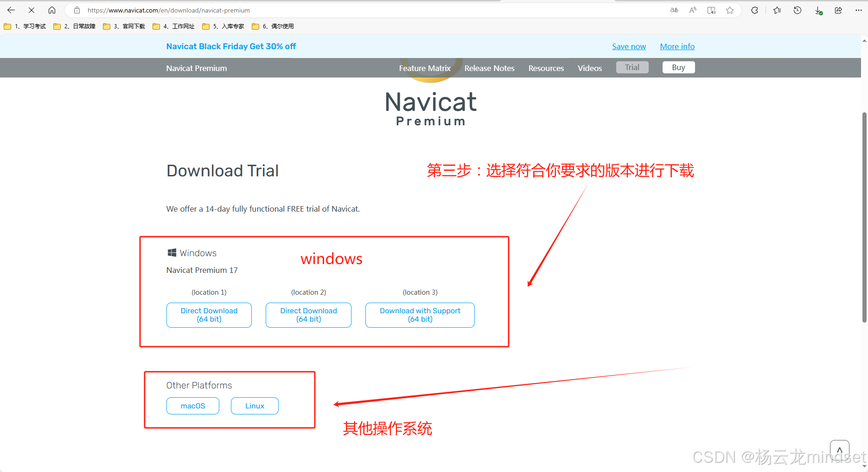The image size is (868, 472).
Task: Go back to the previous page
Action: [x=11, y=10]
